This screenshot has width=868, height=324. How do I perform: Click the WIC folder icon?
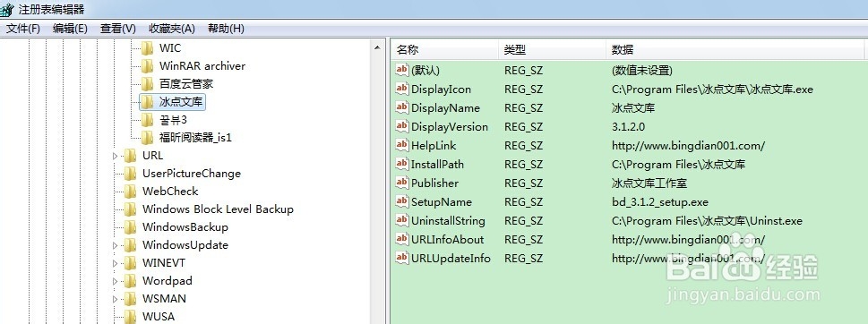pyautogui.click(x=147, y=48)
